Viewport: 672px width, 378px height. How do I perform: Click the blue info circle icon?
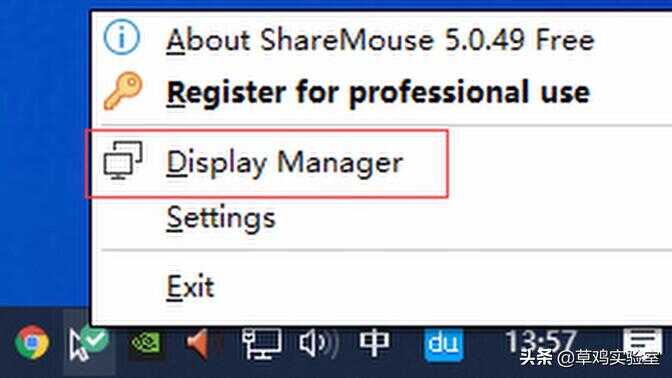[122, 38]
